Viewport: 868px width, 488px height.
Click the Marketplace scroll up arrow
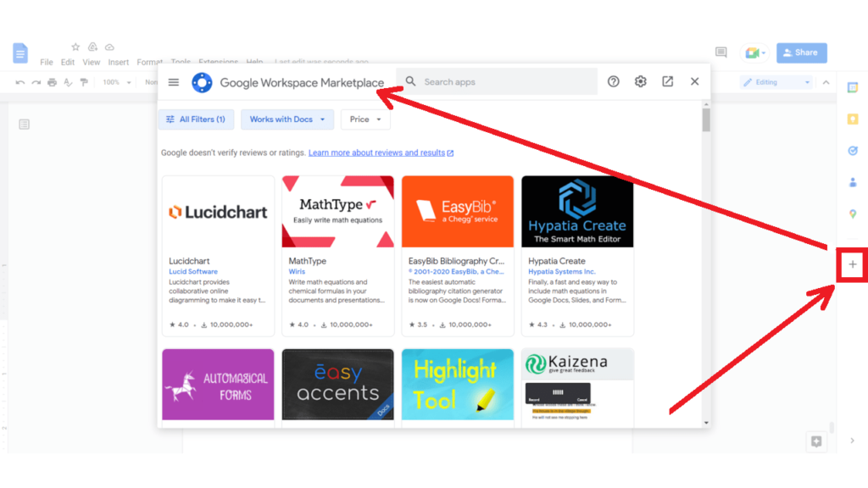click(x=706, y=104)
